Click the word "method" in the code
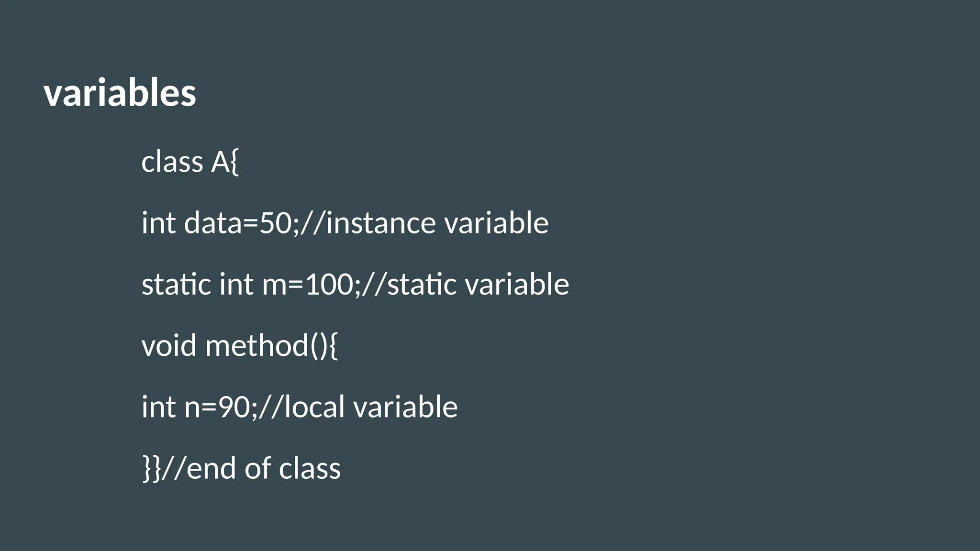The height and width of the screenshot is (551, 980). click(256, 345)
